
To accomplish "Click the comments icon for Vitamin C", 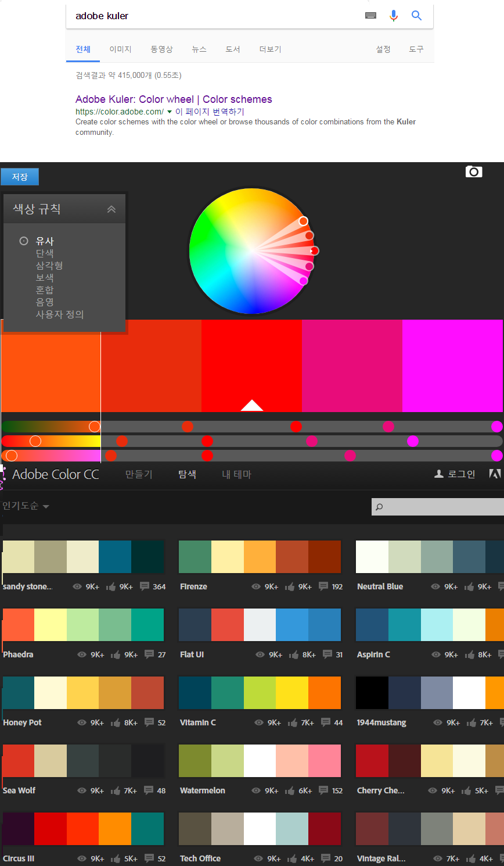I will coord(326,722).
